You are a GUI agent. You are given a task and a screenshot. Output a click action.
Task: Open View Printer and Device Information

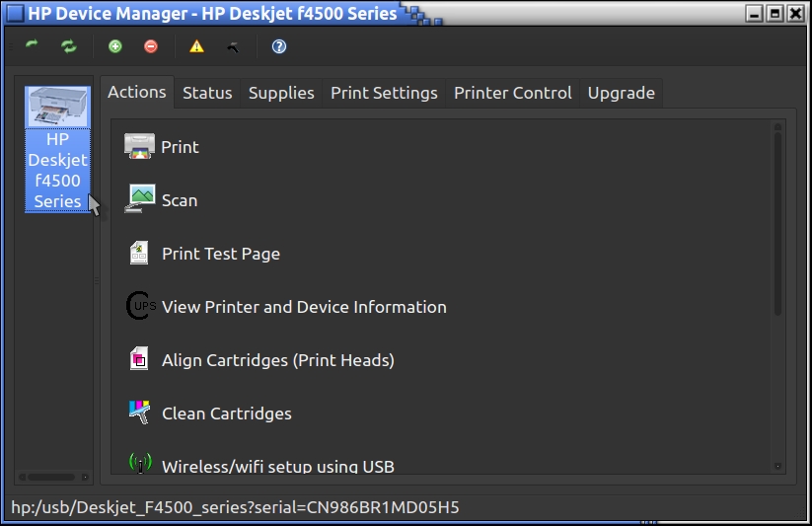(303, 307)
